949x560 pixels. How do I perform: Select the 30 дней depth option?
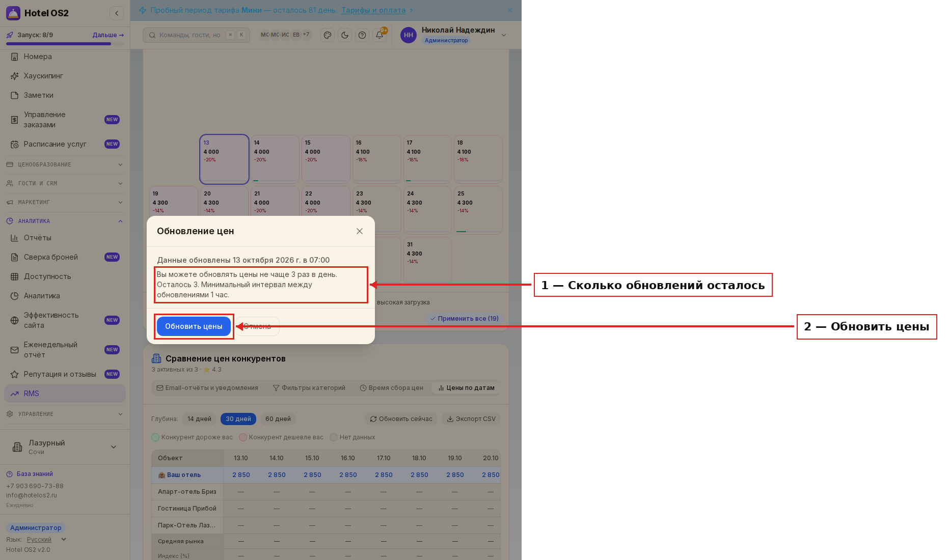(238, 419)
